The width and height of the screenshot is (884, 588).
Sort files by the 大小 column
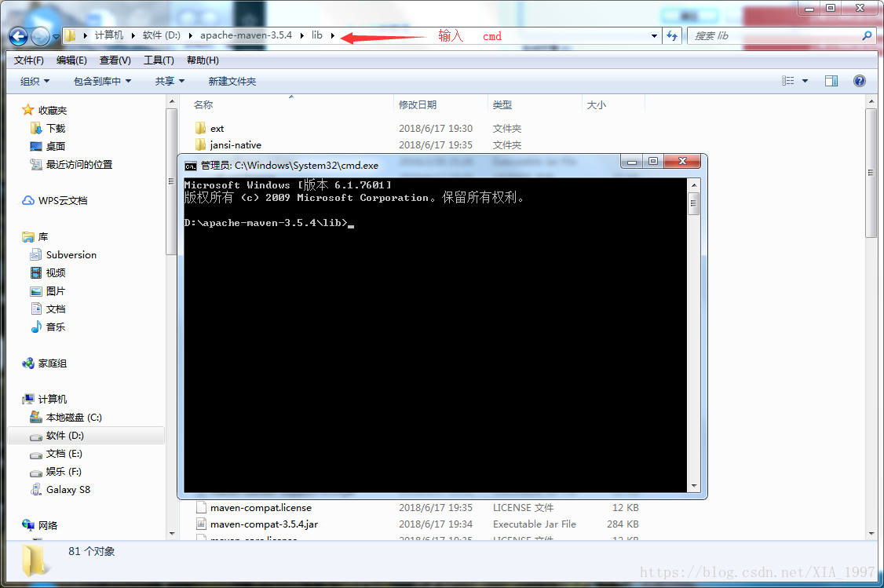point(597,105)
